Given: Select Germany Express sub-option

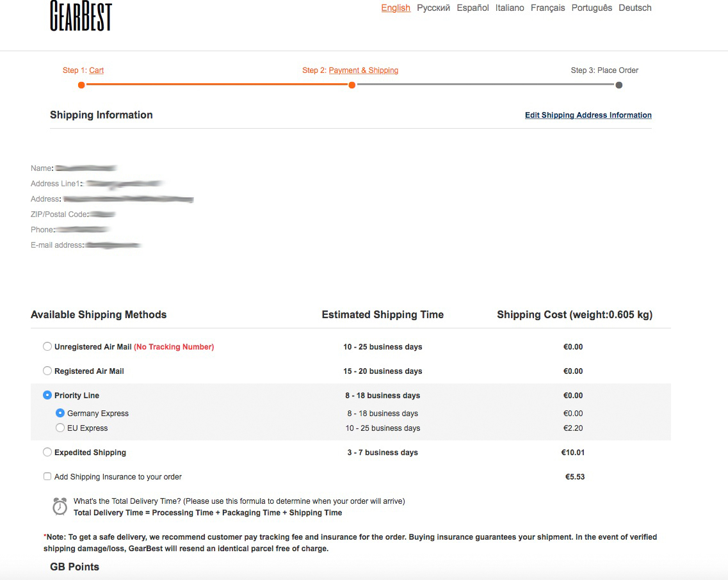Looking at the screenshot, I should pyautogui.click(x=60, y=413).
